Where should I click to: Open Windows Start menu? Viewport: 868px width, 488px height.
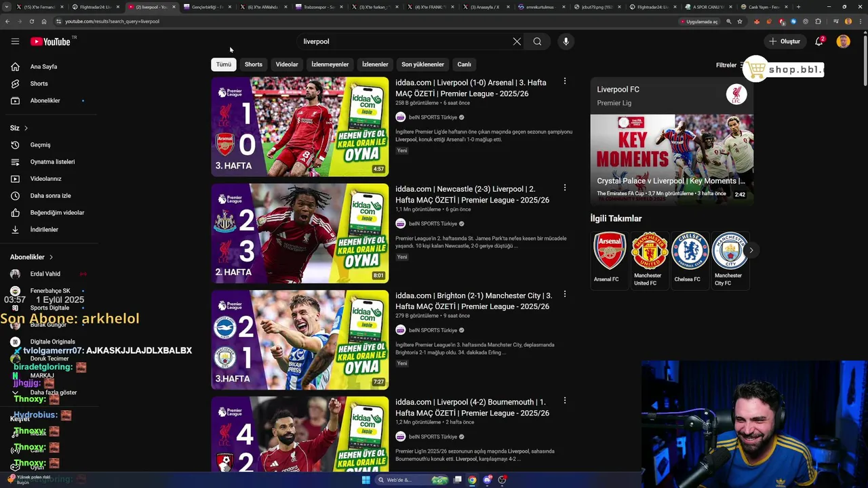click(x=366, y=480)
